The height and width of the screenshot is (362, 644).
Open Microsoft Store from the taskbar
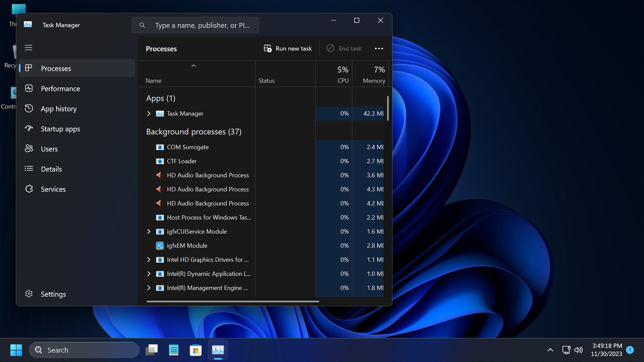click(196, 350)
